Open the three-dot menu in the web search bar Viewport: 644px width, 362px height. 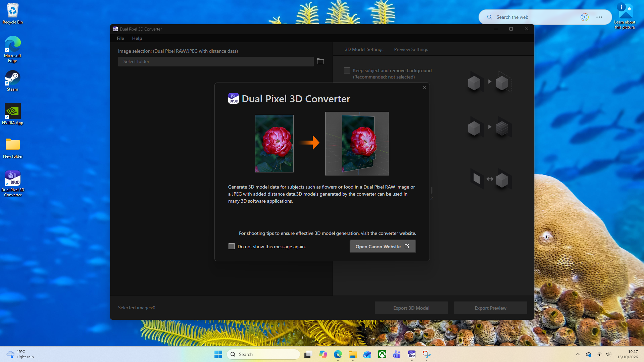pyautogui.click(x=599, y=17)
